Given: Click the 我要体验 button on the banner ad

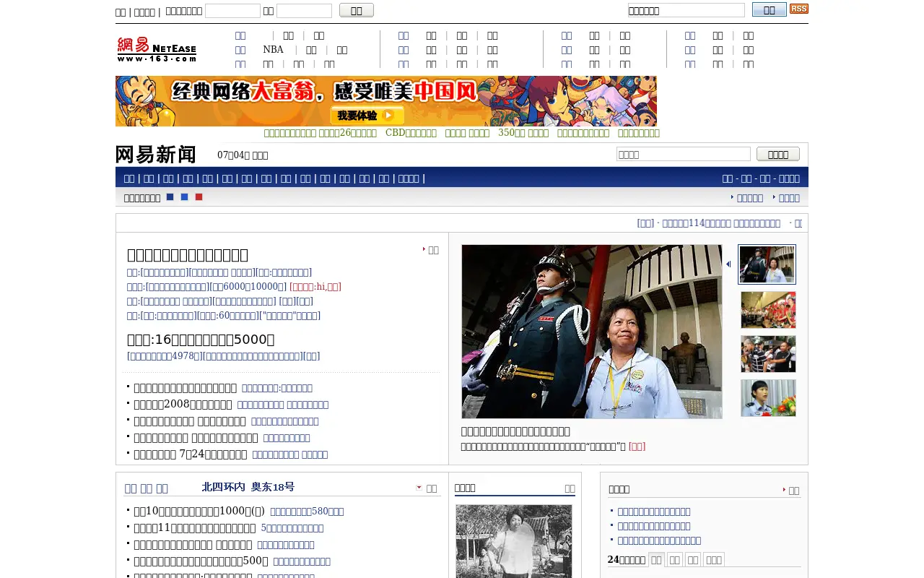Looking at the screenshot, I should pos(367,116).
